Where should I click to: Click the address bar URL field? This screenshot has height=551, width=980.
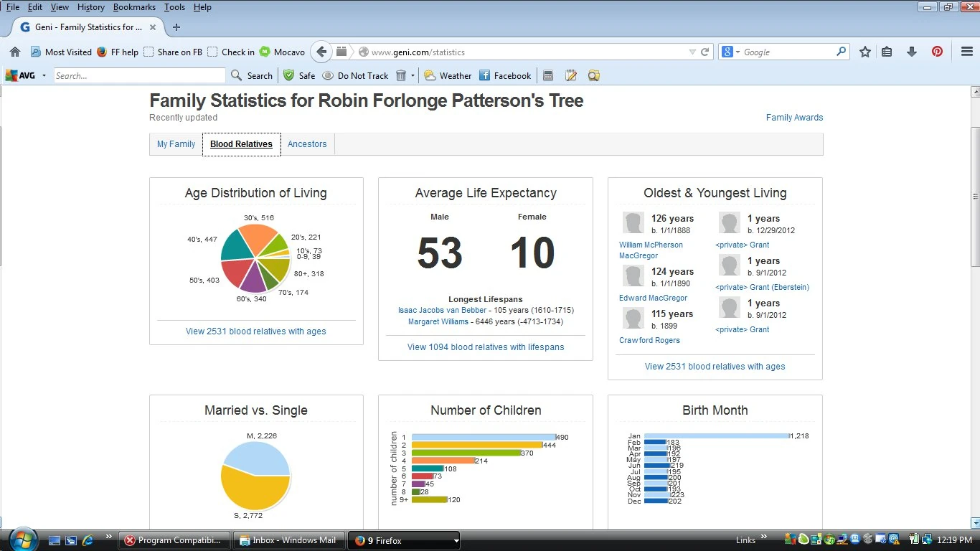coord(527,52)
